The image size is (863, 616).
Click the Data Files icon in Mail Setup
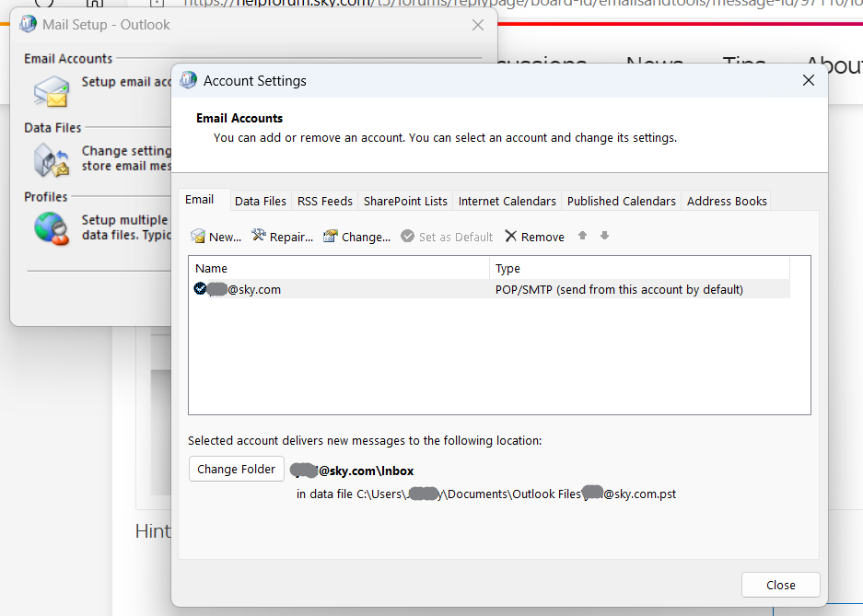coord(52,159)
